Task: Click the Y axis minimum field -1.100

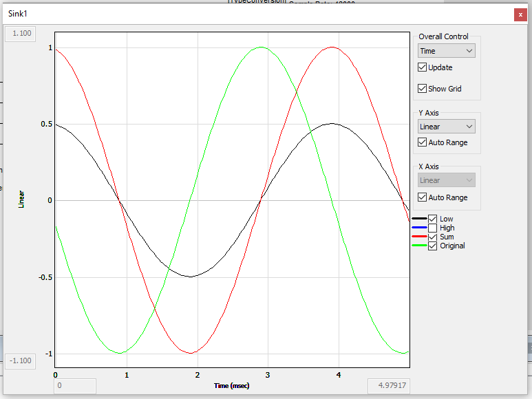Action: click(22, 360)
